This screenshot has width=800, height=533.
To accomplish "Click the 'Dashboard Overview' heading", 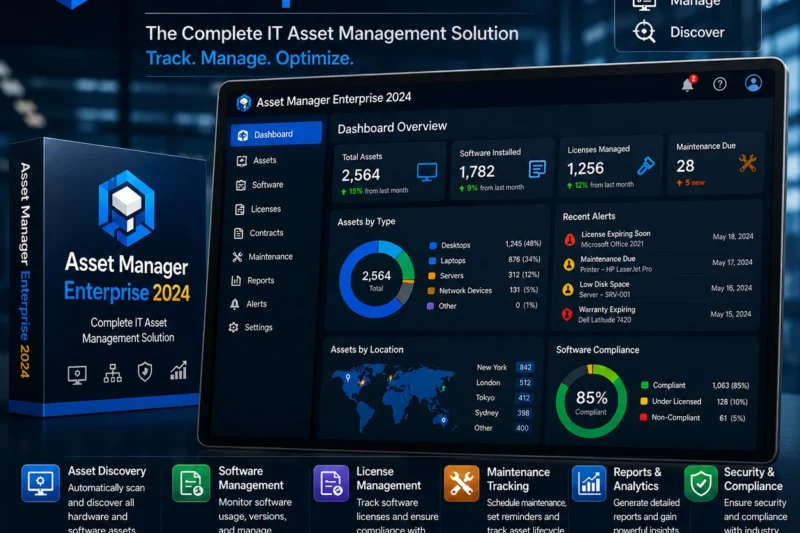I will click(392, 128).
